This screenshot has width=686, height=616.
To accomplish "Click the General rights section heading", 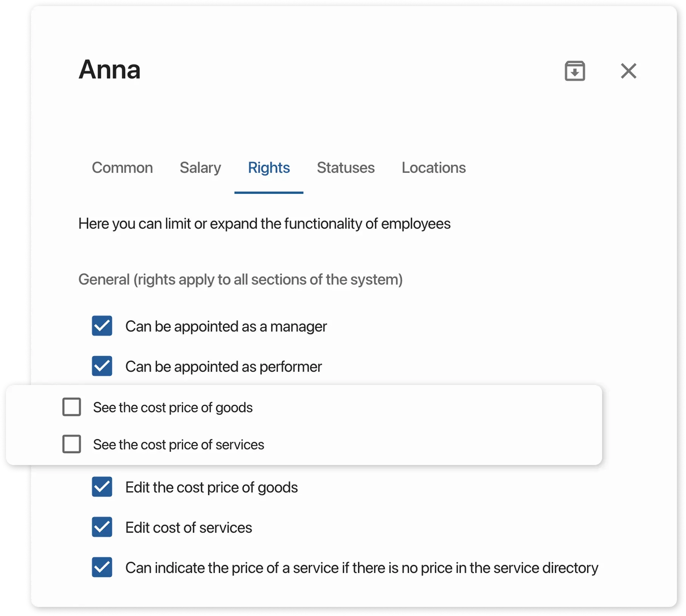I will click(x=240, y=279).
